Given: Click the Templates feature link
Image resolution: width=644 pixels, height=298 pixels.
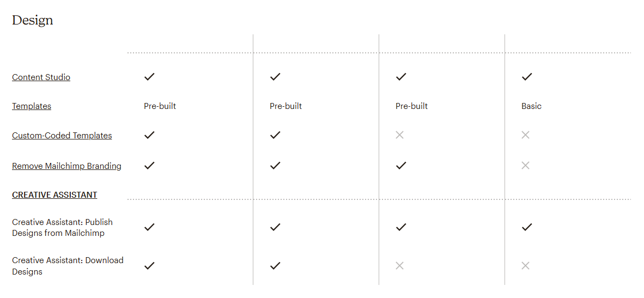Looking at the screenshot, I should pyautogui.click(x=32, y=106).
